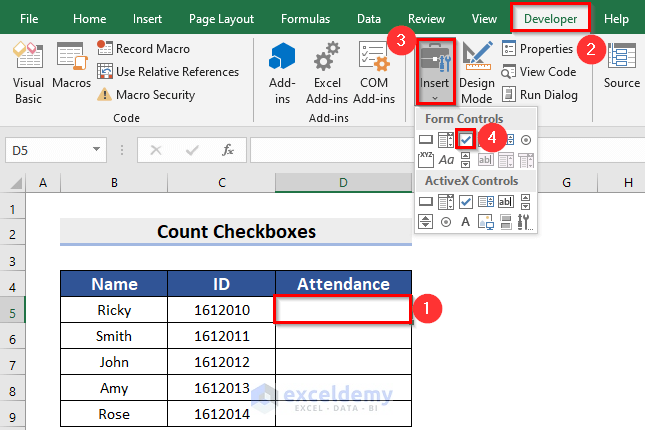Select the cell containing Smith
The height and width of the screenshot is (430, 645).
(x=114, y=336)
